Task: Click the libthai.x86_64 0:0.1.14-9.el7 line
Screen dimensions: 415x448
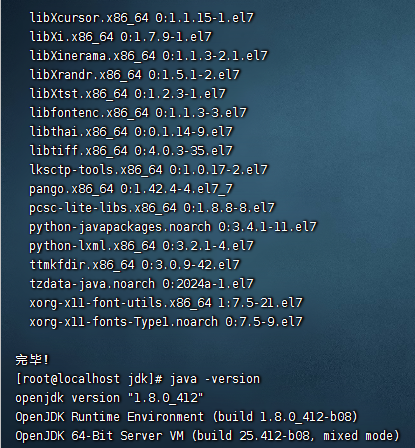Action: click(x=131, y=132)
